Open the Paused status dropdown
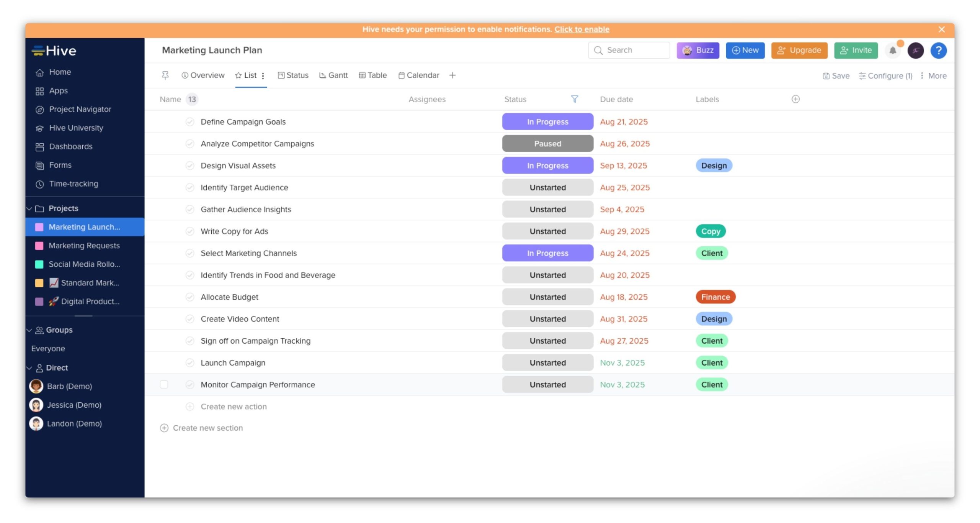The height and width of the screenshot is (523, 980). click(x=547, y=144)
